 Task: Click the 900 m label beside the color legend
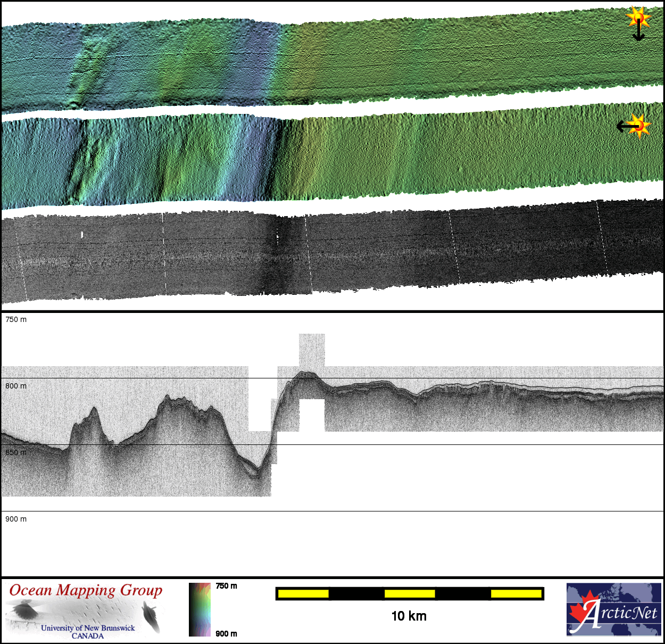226,633
